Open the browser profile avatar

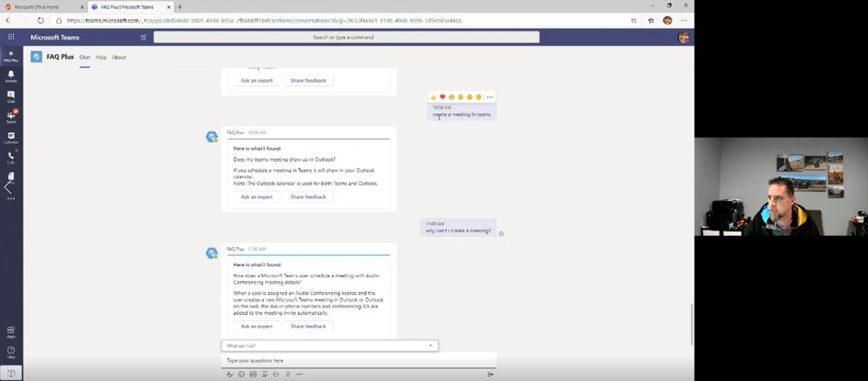tap(667, 21)
